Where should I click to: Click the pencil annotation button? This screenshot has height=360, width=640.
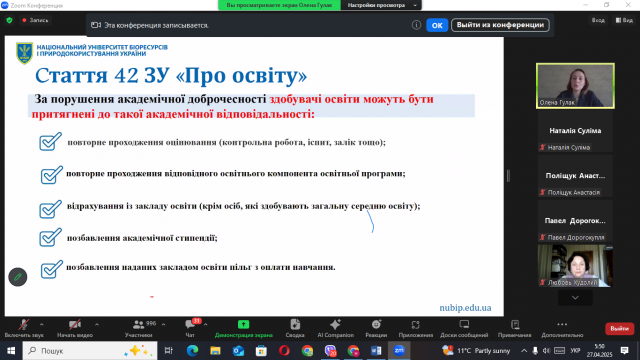[x=18, y=277]
